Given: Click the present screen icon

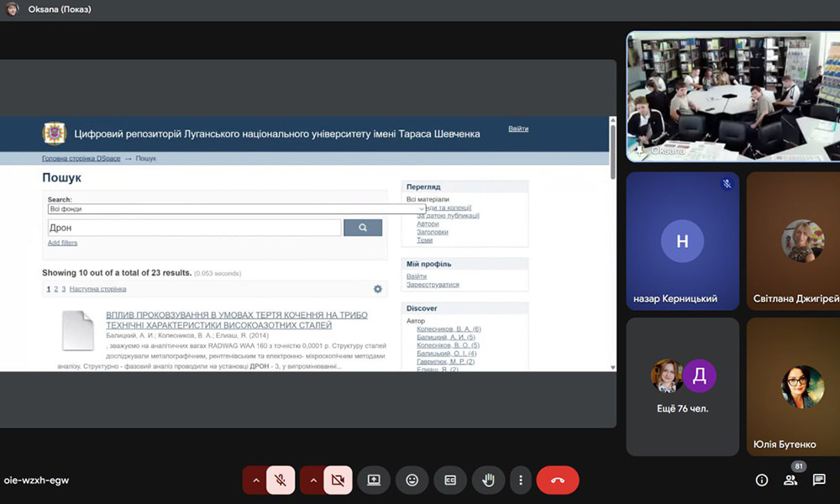Looking at the screenshot, I should click(374, 480).
